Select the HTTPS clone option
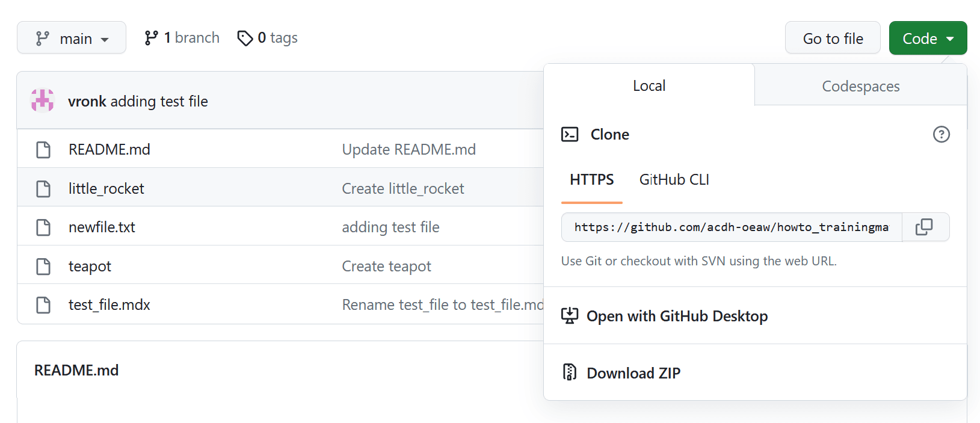 [591, 179]
